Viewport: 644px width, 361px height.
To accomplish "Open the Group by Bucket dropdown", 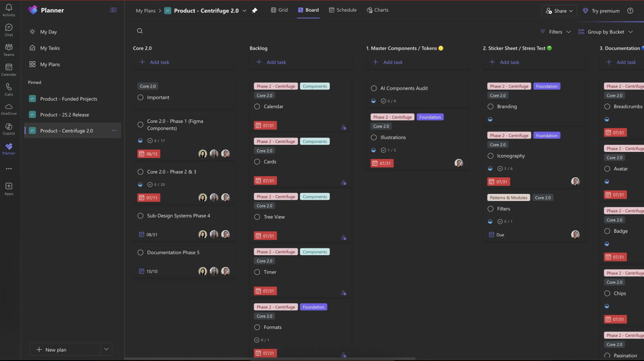I will coord(606,32).
